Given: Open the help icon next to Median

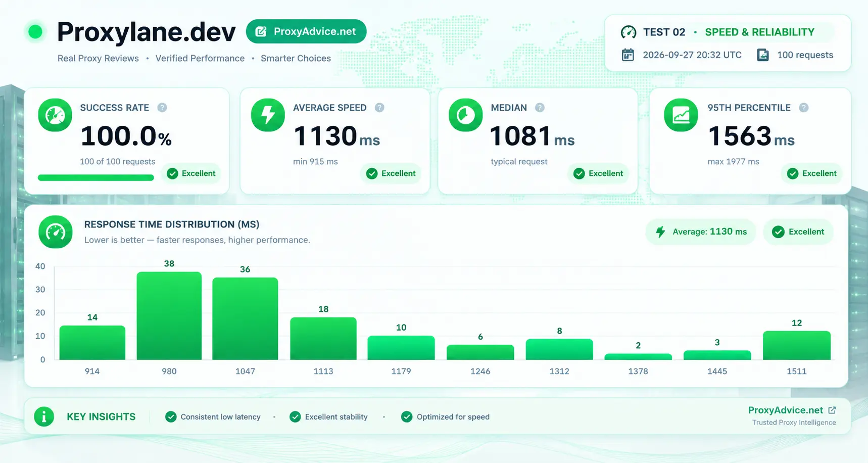Looking at the screenshot, I should click(540, 108).
